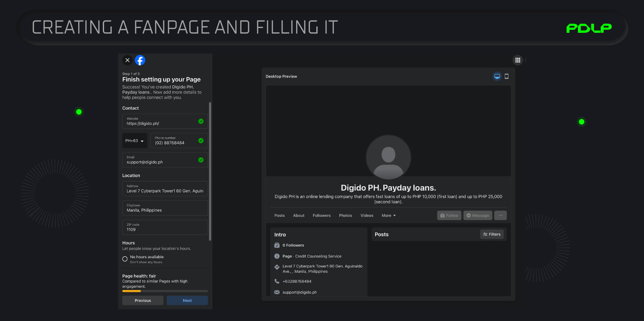
Task: Open the Videos tab
Action: pos(367,216)
